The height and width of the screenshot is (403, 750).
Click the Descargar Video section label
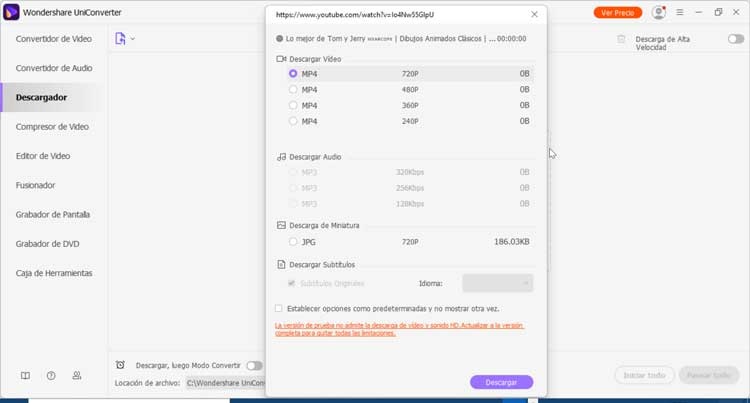(315, 59)
